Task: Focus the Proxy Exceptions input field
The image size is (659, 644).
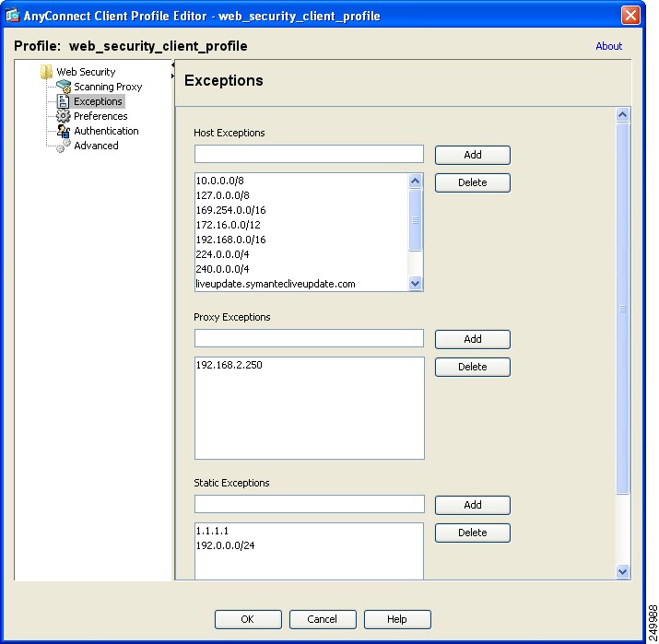Action: [309, 338]
